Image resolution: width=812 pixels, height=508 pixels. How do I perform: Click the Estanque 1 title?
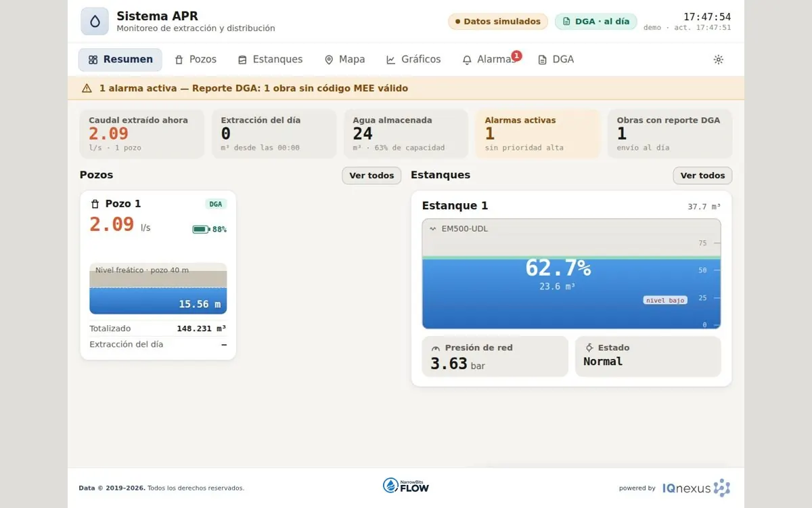tap(455, 206)
